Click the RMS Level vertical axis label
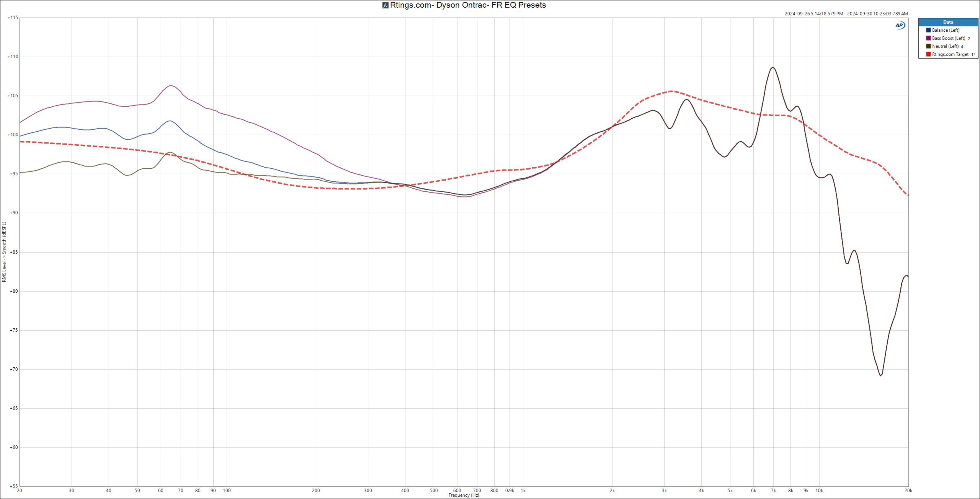The width and height of the screenshot is (980, 499). click(x=4, y=252)
